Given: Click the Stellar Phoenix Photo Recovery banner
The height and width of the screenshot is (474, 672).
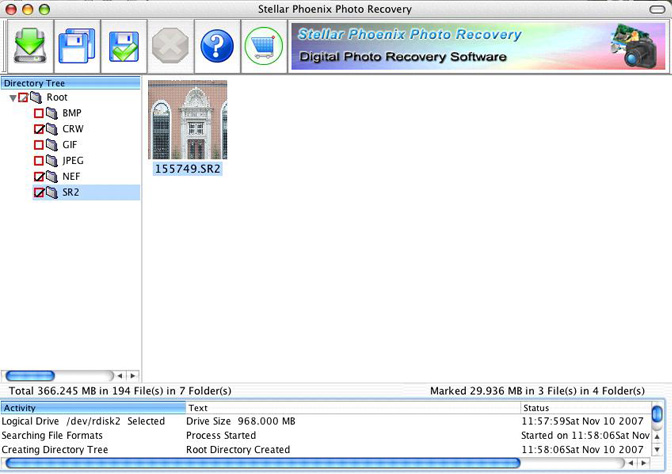Looking at the screenshot, I should pos(478,46).
